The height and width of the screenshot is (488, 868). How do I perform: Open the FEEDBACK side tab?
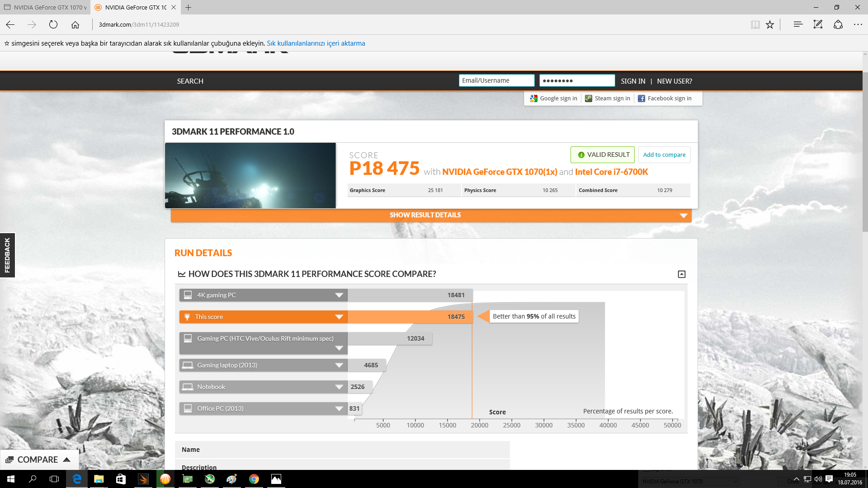pyautogui.click(x=7, y=255)
